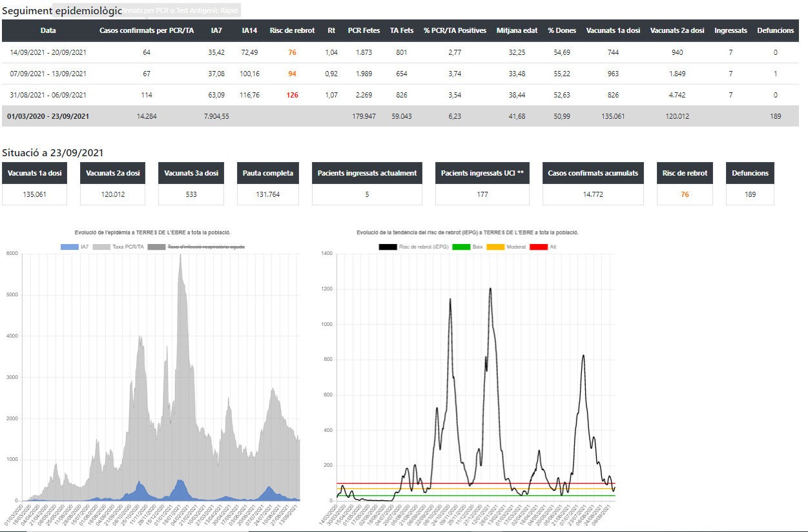
Task: Select the 14/09/2021 - 20/09/2021 row date
Action: tap(48, 52)
